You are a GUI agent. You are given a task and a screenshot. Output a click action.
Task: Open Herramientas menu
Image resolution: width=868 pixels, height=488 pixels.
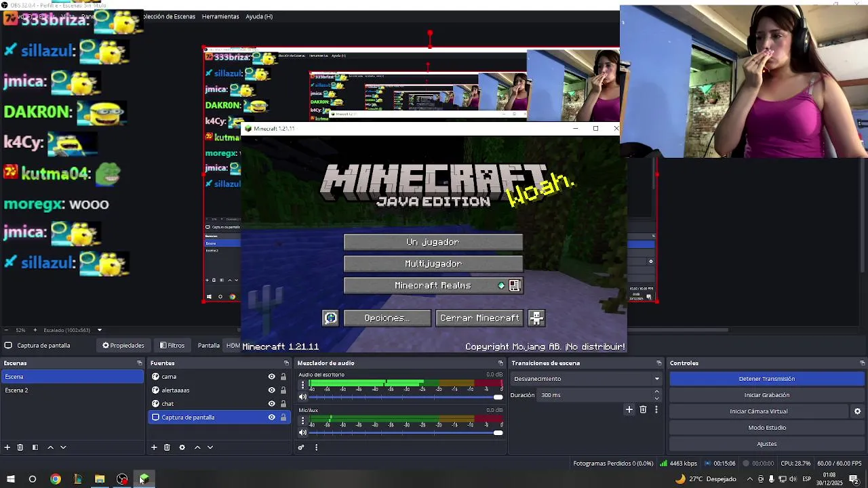(220, 16)
